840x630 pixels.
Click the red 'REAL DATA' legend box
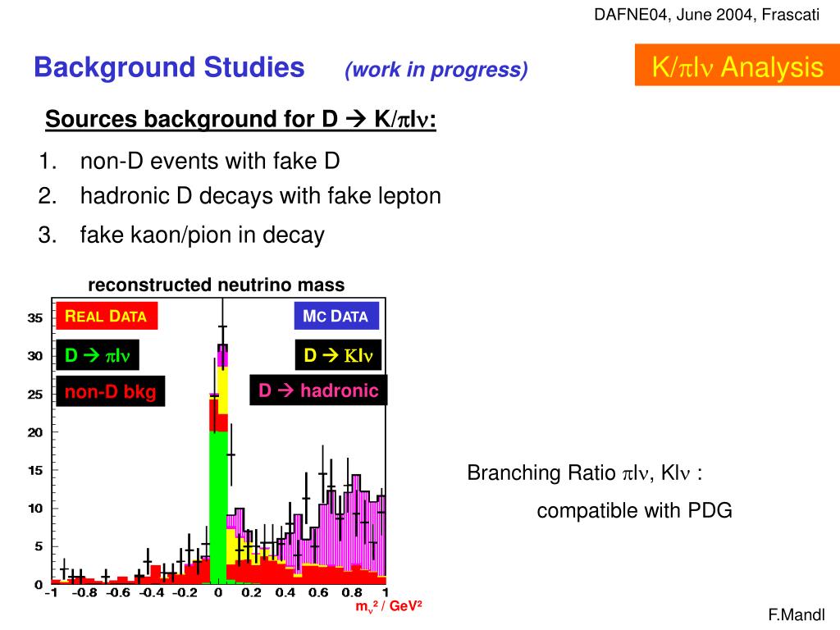[x=106, y=316]
